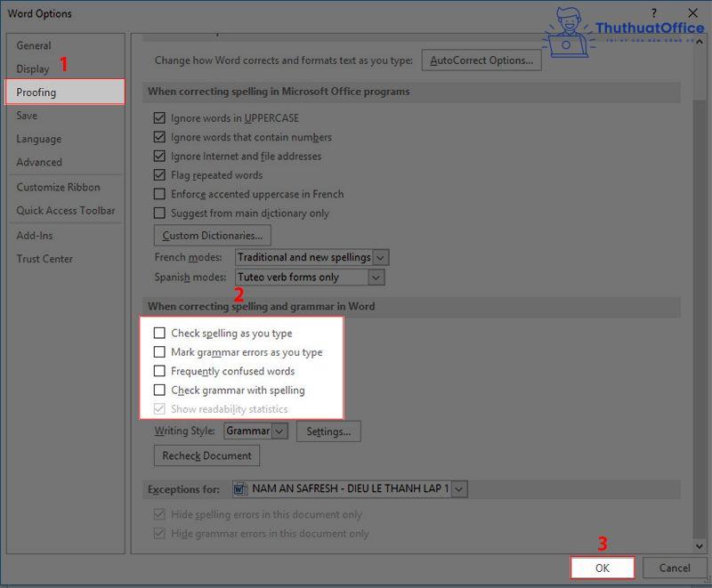Click the Recheck Document button
712x588 pixels.
[206, 456]
